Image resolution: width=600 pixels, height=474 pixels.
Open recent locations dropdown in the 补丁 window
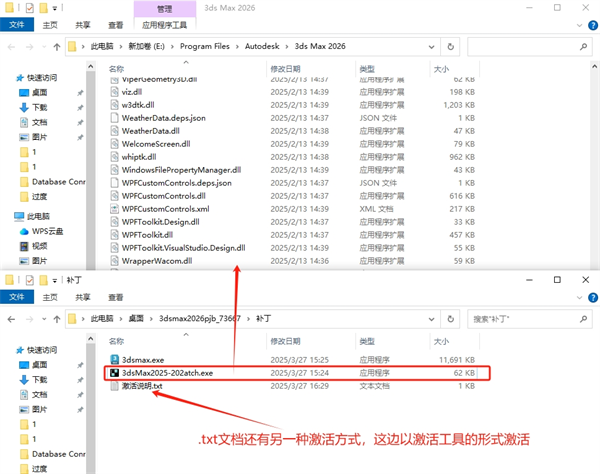click(41, 317)
